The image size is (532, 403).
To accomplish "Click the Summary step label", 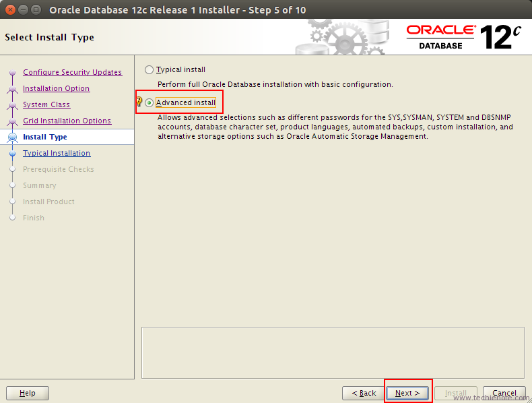I will 39,185.
